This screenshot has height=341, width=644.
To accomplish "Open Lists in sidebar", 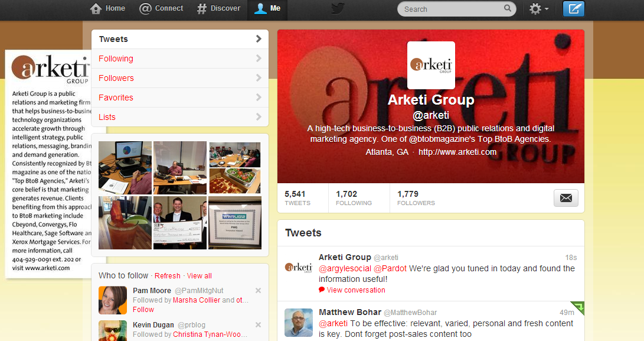I will 180,117.
